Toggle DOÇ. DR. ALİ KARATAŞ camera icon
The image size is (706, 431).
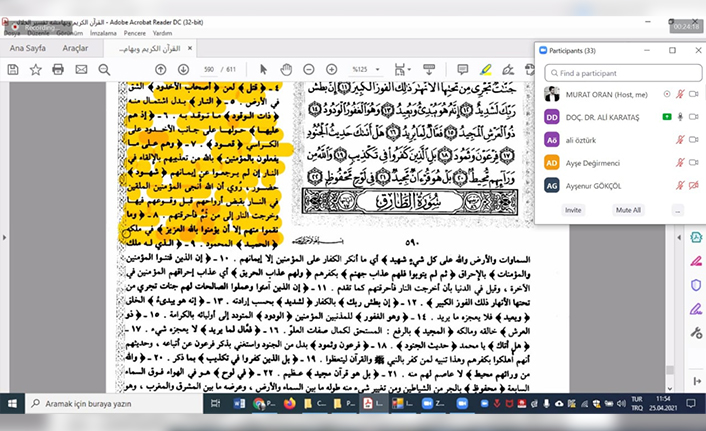[694, 117]
